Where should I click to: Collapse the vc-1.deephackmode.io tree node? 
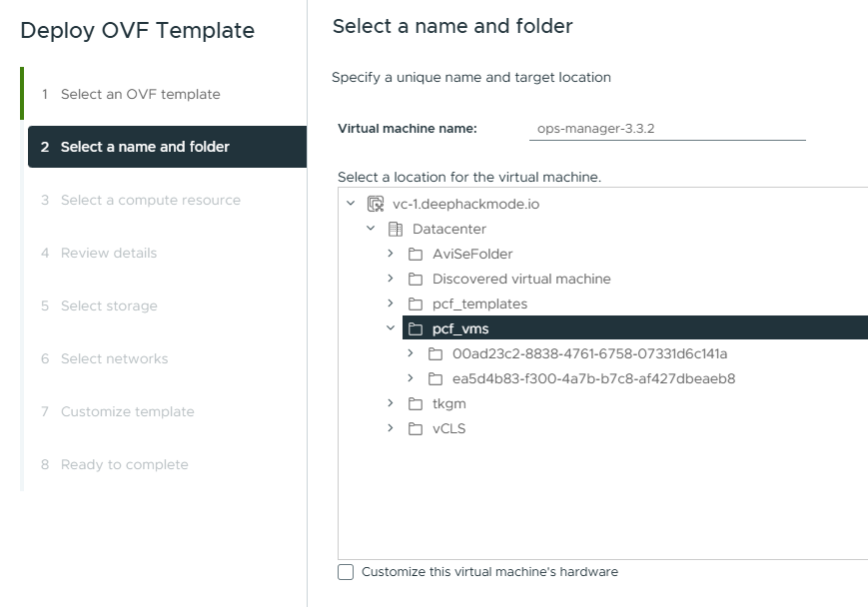coord(351,203)
